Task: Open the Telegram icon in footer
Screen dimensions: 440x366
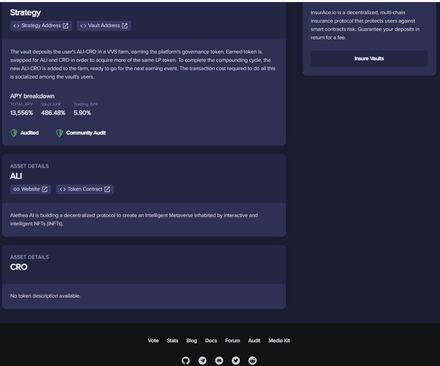Action: click(x=202, y=360)
